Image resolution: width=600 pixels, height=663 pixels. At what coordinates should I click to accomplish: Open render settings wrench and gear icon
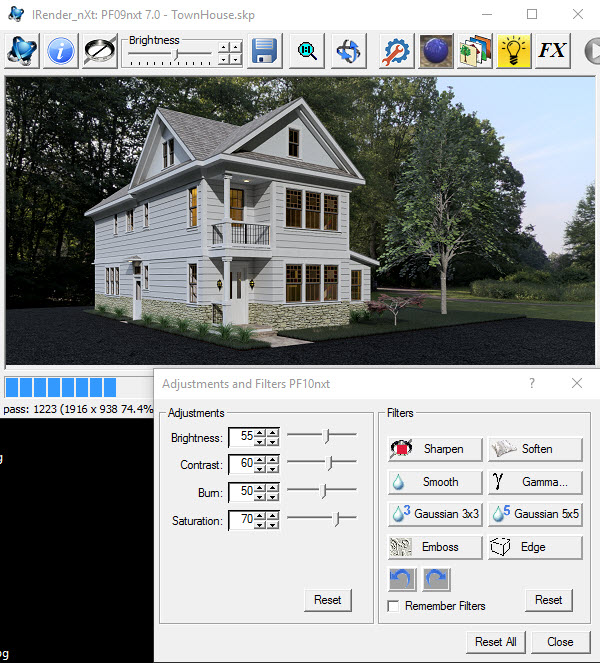(398, 51)
